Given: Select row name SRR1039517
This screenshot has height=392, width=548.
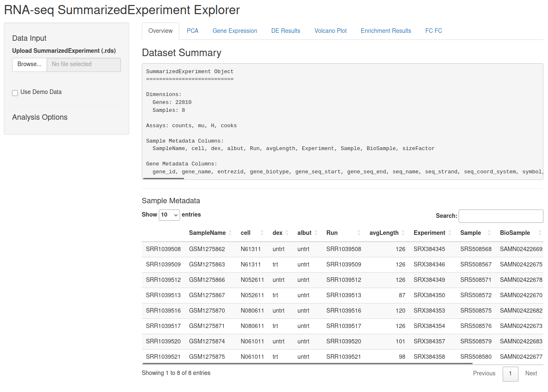Looking at the screenshot, I should point(163,326).
